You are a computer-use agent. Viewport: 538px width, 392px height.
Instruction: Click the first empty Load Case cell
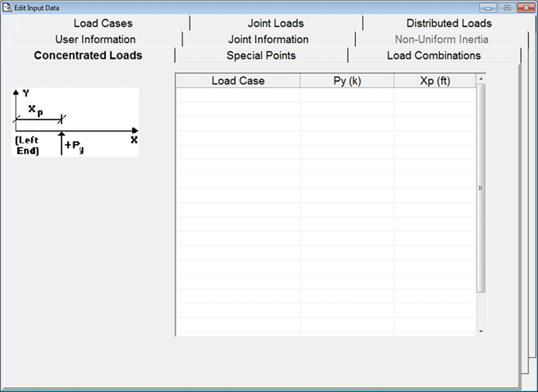point(238,95)
